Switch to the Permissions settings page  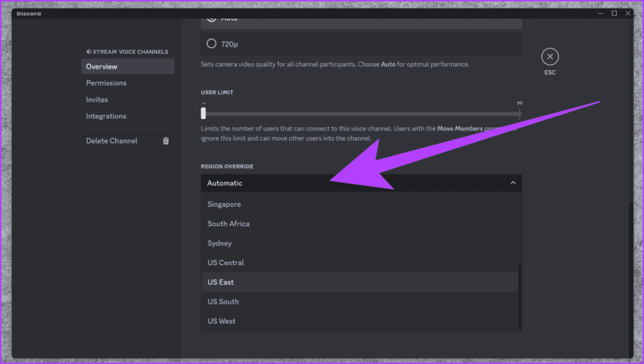pos(106,82)
